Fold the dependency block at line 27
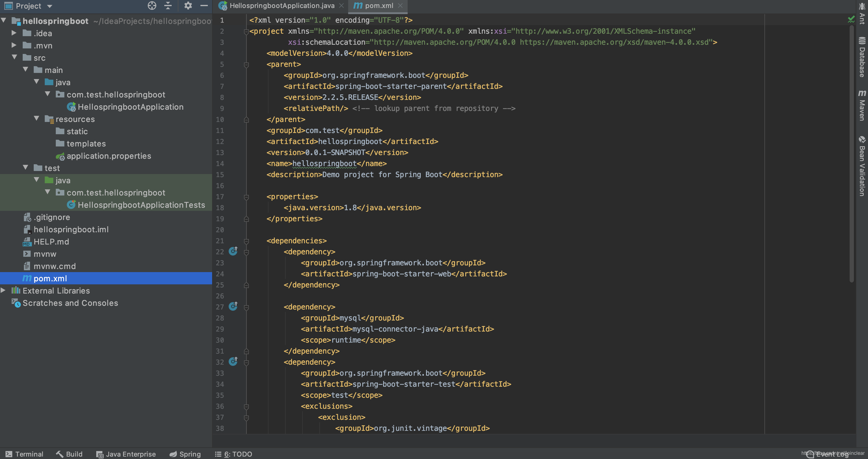The image size is (868, 459). 246,307
